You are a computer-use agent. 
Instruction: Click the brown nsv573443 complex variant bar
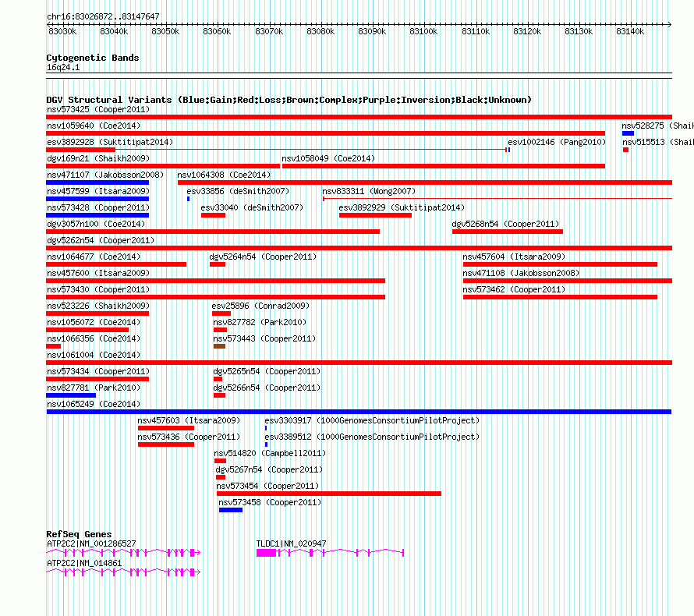click(x=219, y=346)
